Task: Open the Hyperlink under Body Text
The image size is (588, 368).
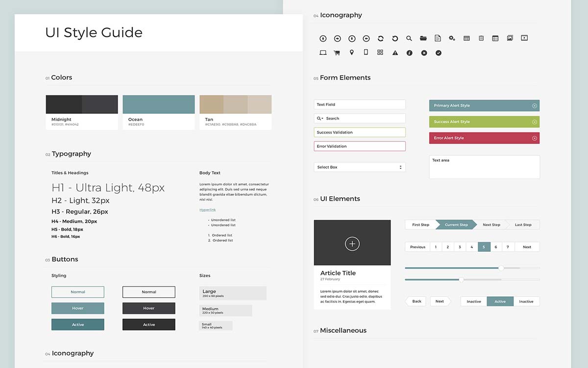Action: [x=208, y=210]
